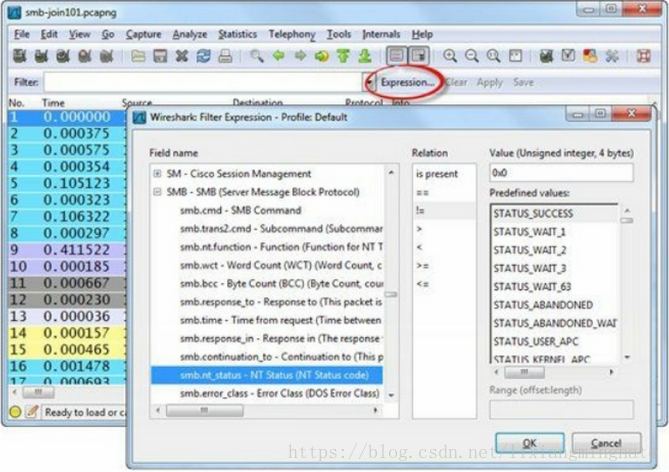Open the Statistics menu
The width and height of the screenshot is (669, 472).
[x=238, y=34]
